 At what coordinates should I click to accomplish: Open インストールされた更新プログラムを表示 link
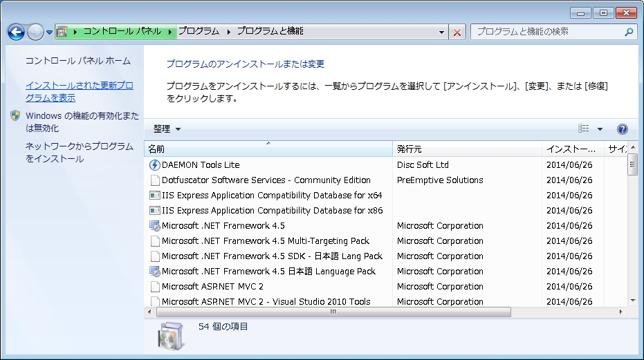pos(80,92)
